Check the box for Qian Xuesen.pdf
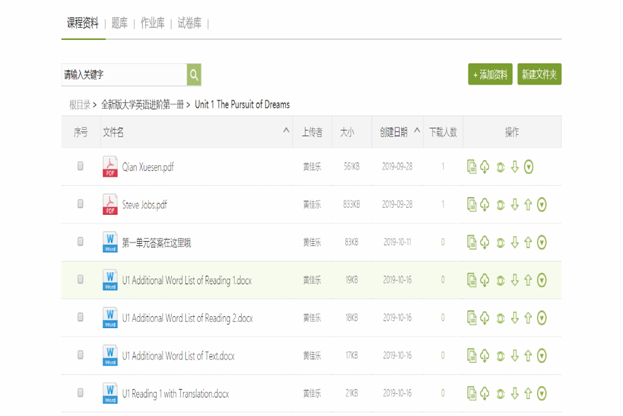Image resolution: width=623 pixels, height=416 pixels. click(x=81, y=167)
